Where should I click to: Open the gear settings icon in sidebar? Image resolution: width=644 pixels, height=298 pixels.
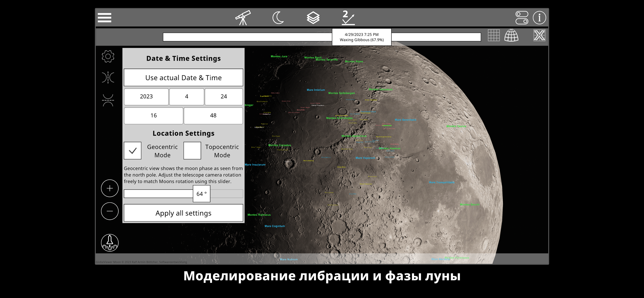pyautogui.click(x=108, y=56)
